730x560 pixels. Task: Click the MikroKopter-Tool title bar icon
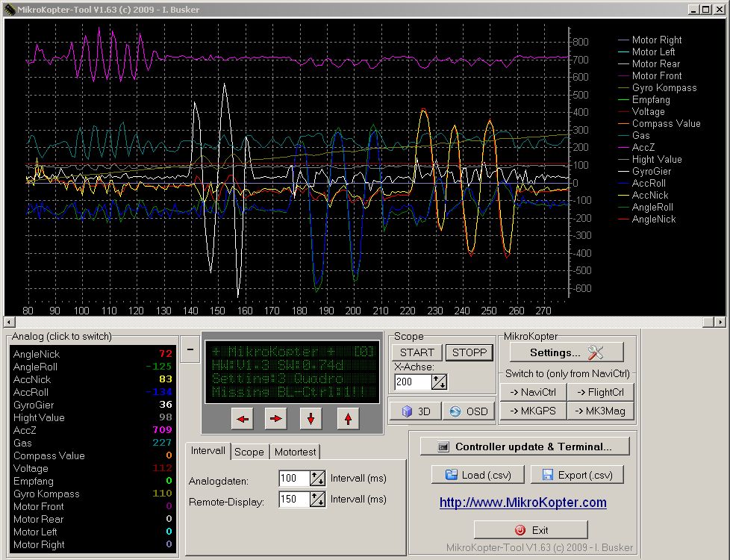[x=10, y=9]
